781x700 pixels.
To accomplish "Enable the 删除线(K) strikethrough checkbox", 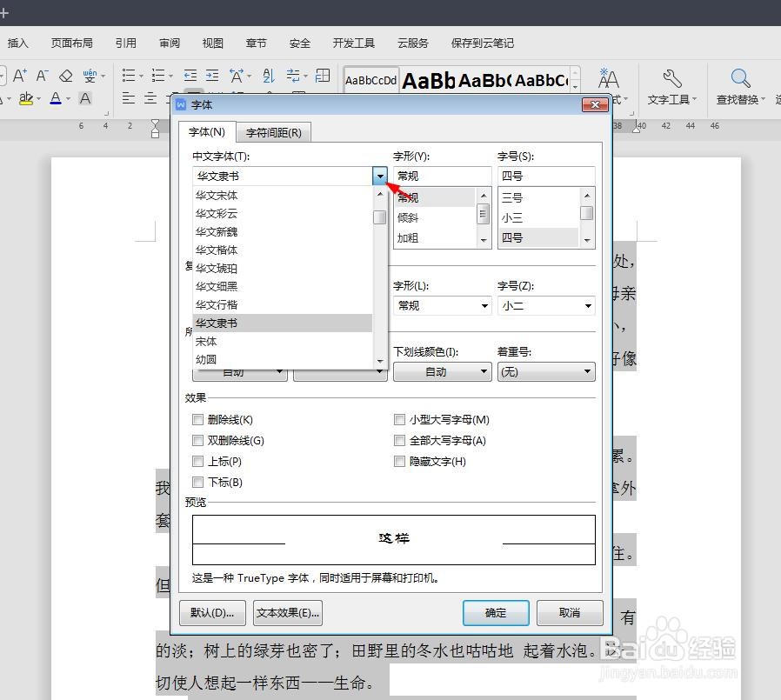I will (x=197, y=419).
